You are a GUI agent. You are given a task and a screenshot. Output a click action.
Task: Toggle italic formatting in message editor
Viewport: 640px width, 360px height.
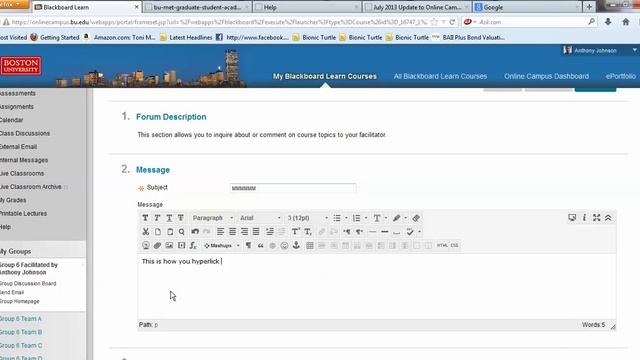pos(157,218)
